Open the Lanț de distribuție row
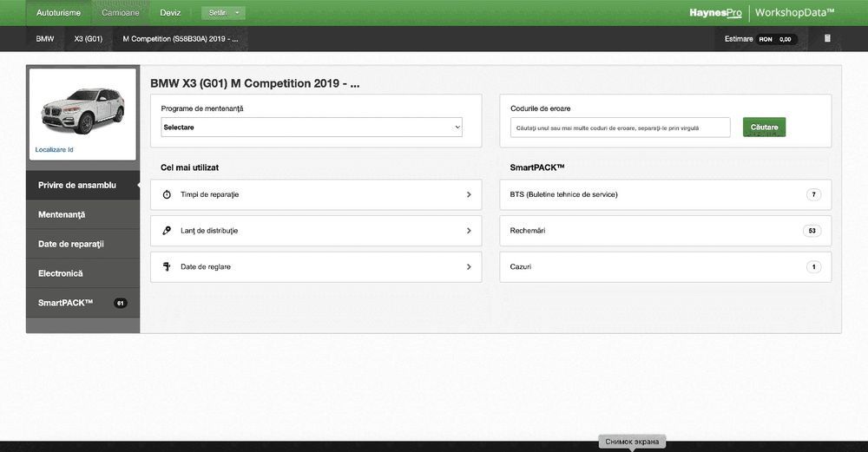Viewport: 868px width, 452px height. tap(316, 231)
